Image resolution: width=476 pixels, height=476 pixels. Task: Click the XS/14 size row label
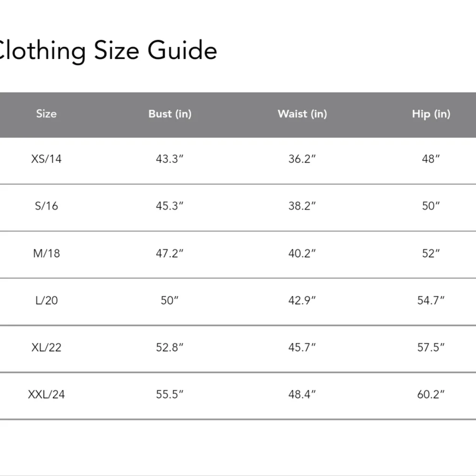point(46,159)
